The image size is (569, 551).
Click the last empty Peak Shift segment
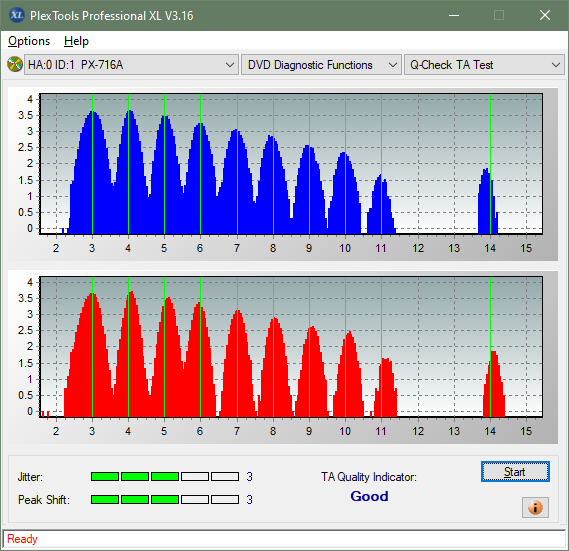(225, 499)
